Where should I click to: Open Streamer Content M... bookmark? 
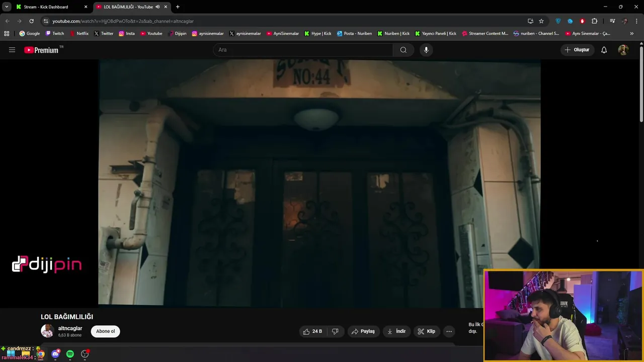click(x=485, y=34)
